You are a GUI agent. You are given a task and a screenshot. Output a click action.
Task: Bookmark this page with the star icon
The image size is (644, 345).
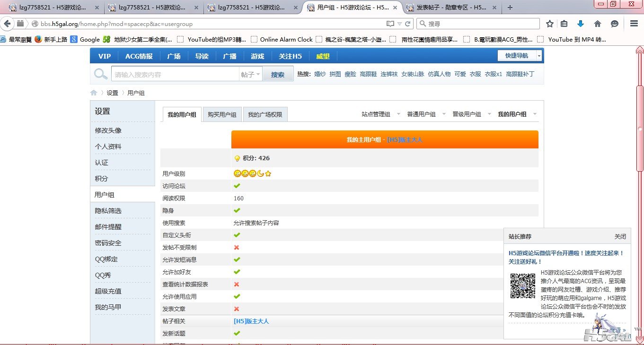(x=550, y=24)
